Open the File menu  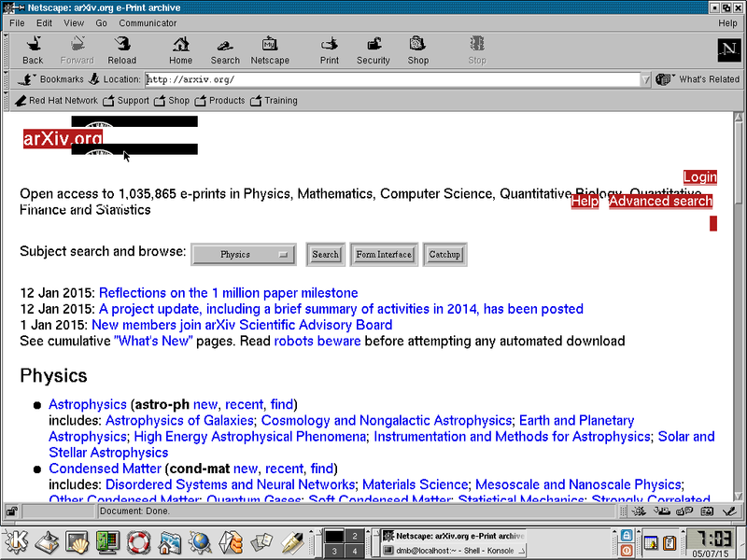tap(17, 22)
